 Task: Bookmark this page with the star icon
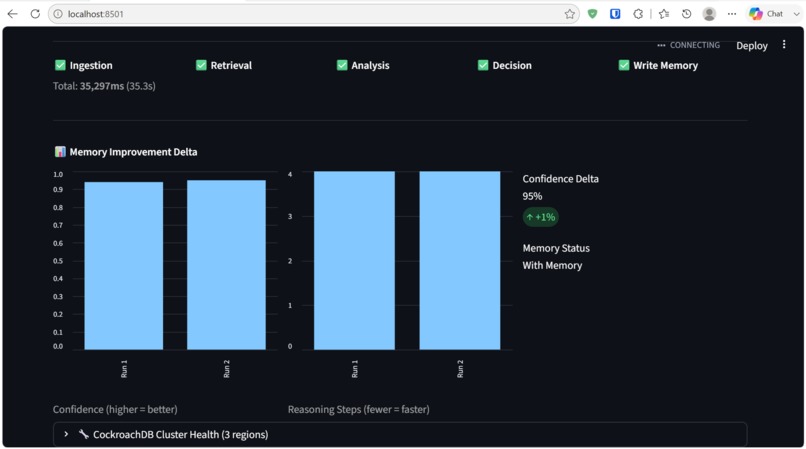570,14
